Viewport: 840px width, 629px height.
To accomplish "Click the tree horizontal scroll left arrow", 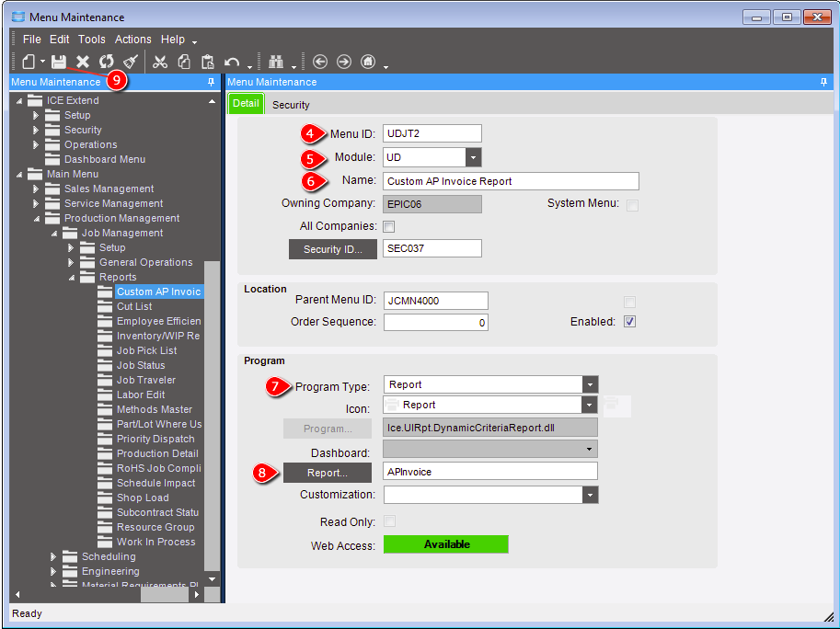I will point(17,594).
